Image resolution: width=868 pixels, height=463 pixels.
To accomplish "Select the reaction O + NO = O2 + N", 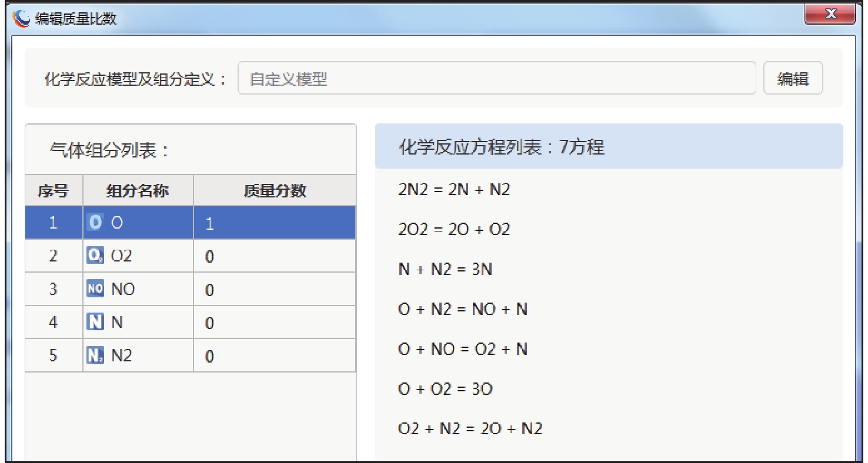I will (463, 349).
